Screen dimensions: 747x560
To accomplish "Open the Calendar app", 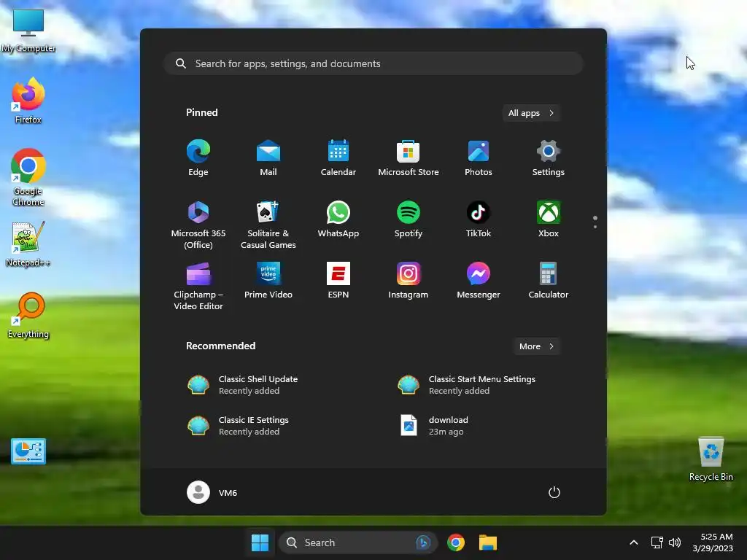I will coord(338,158).
